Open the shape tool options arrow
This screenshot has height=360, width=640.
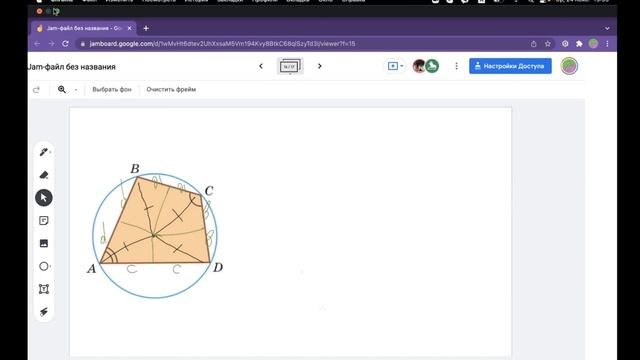point(50,267)
